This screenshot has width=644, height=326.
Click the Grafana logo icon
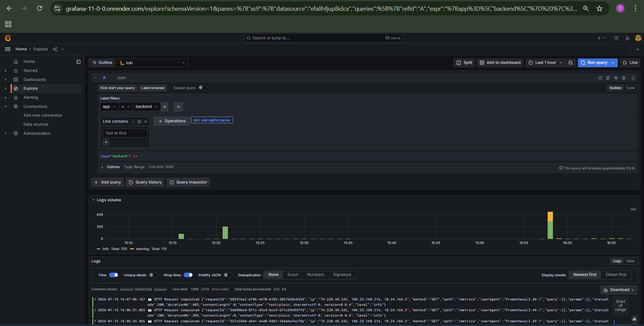(x=8, y=38)
